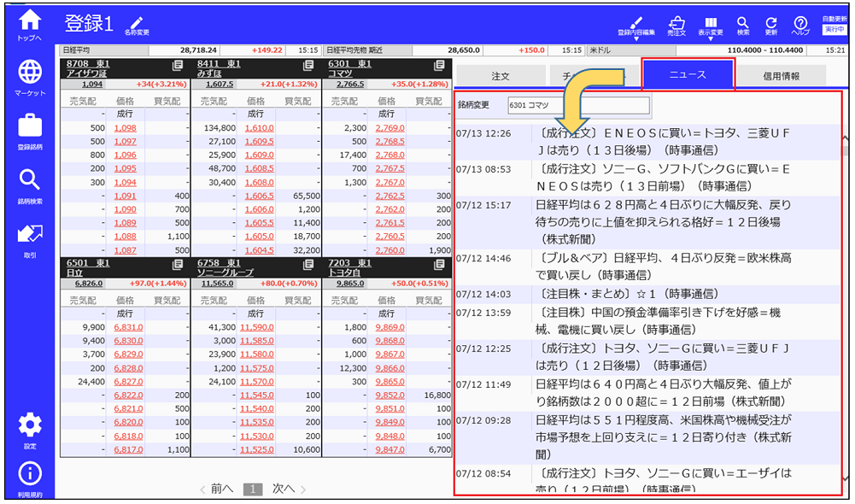Click the 8708 アイザワ証 stock name link

(x=85, y=73)
